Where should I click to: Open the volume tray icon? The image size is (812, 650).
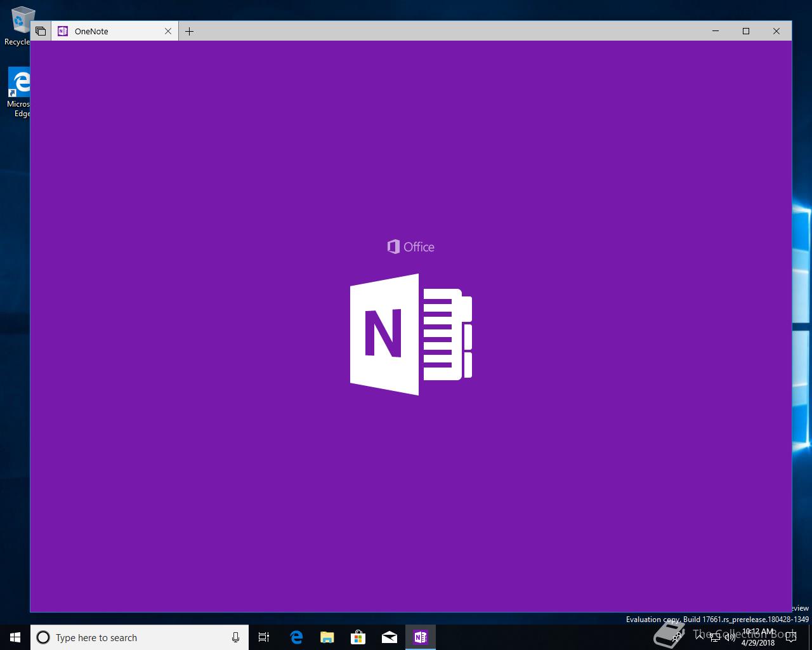point(730,637)
